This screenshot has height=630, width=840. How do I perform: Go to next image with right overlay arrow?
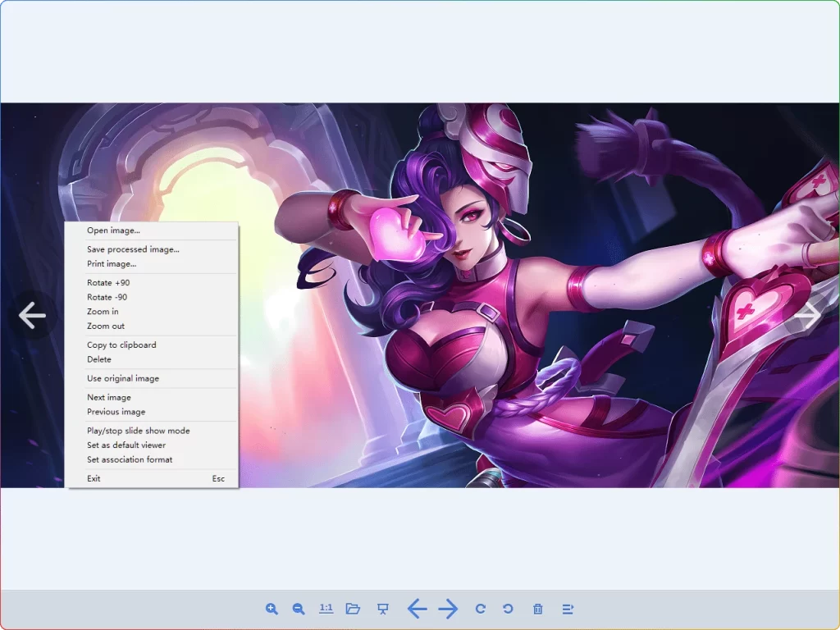pyautogui.click(x=809, y=314)
